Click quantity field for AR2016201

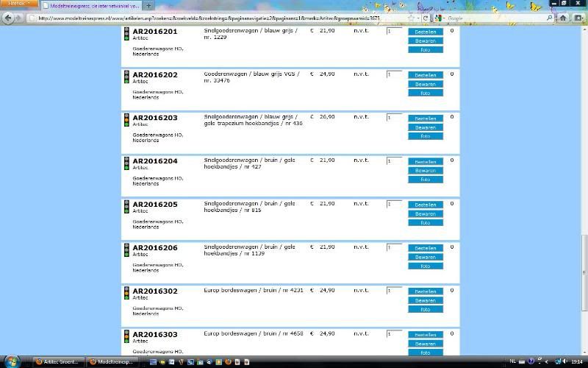pyautogui.click(x=394, y=31)
